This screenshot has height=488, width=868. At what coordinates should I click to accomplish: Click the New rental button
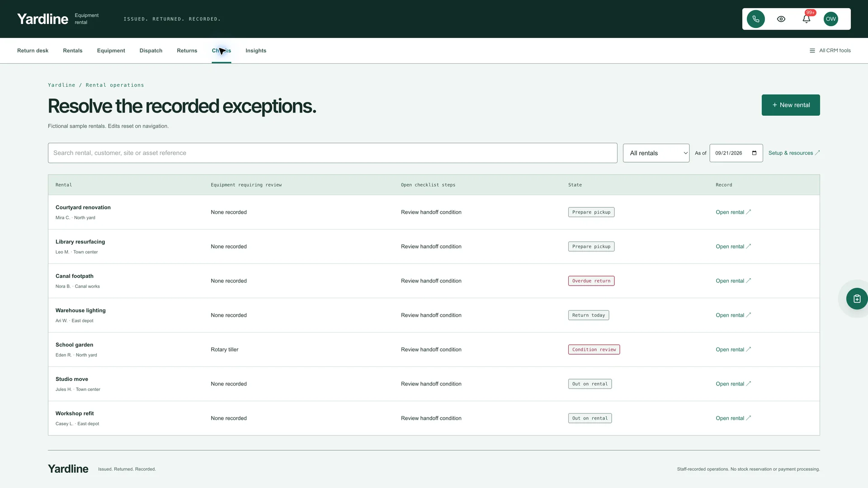tap(790, 105)
